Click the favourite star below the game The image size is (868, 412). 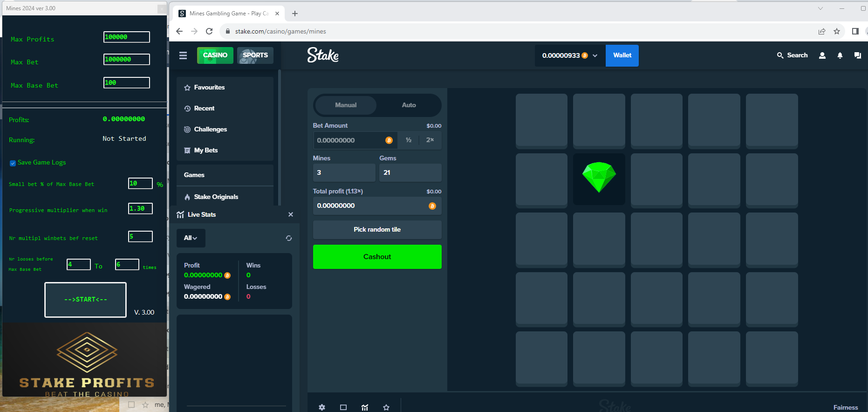click(x=386, y=407)
